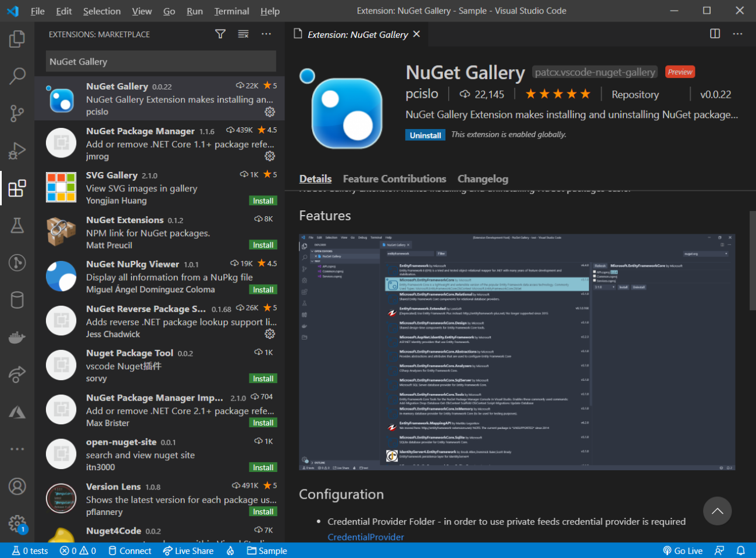Screen dimensions: 756x558
Task: Click the Connect database status item
Action: click(130, 550)
